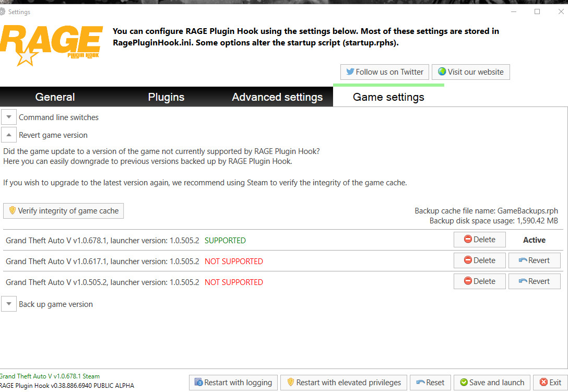Click red delete icon for v1.0.678.1
The height and width of the screenshot is (392, 568).
468,240
